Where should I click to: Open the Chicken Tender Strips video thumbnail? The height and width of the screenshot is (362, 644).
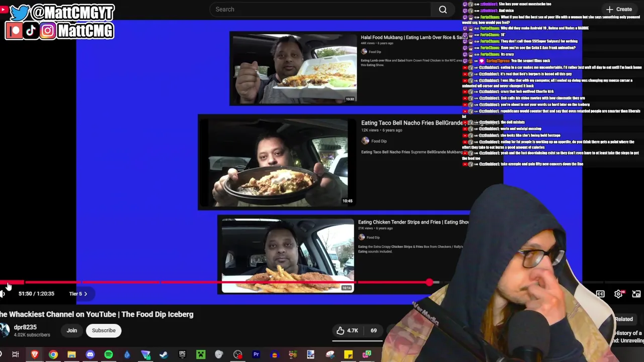click(x=287, y=255)
